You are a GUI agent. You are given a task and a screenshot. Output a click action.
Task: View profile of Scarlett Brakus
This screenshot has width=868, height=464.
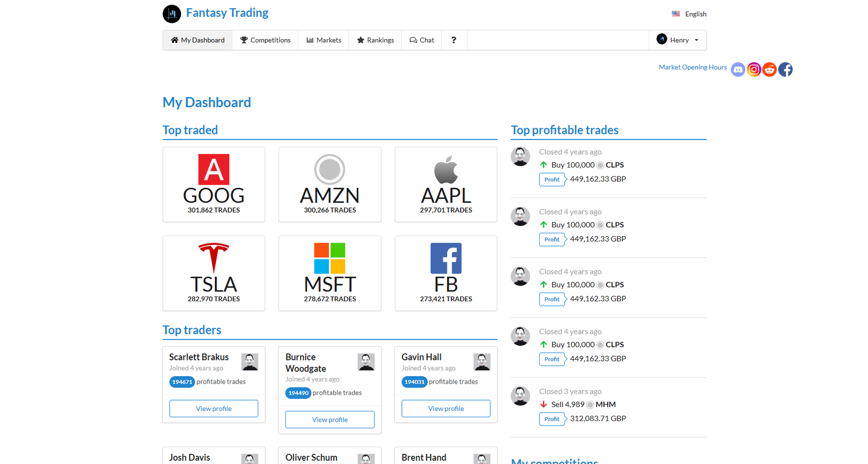pyautogui.click(x=214, y=409)
